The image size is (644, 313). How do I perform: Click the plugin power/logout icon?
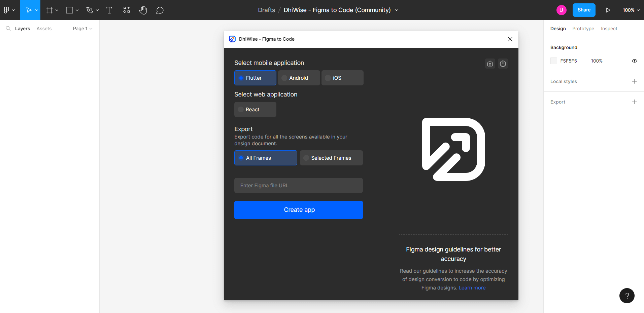pos(503,64)
